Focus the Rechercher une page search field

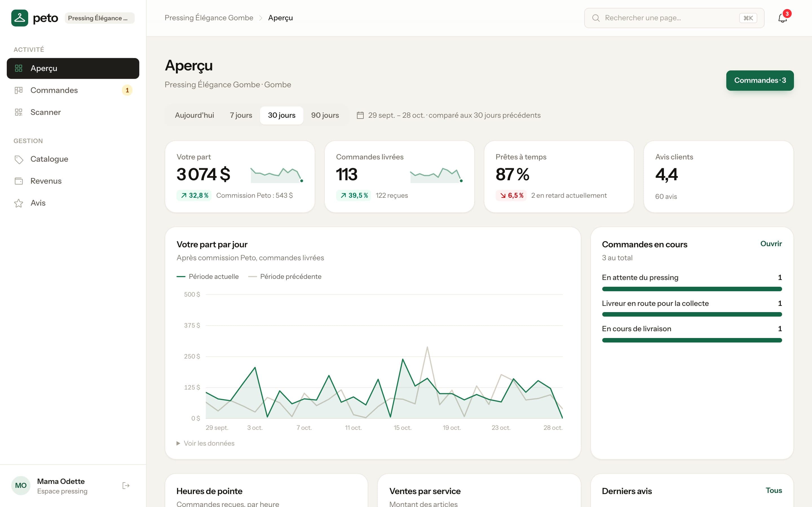(x=674, y=18)
